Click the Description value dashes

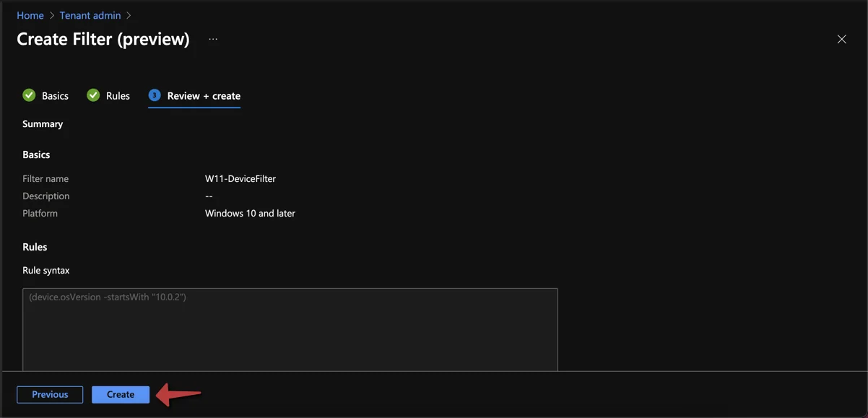[x=209, y=196]
